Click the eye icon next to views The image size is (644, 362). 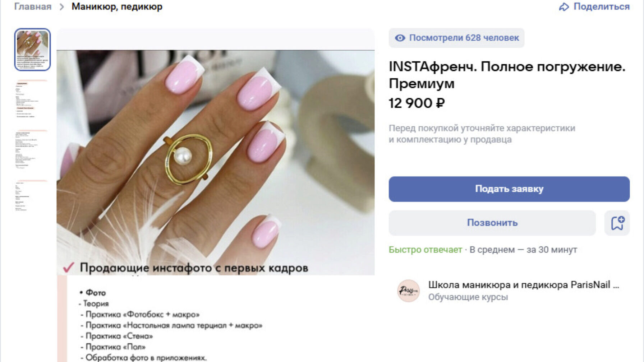(400, 38)
